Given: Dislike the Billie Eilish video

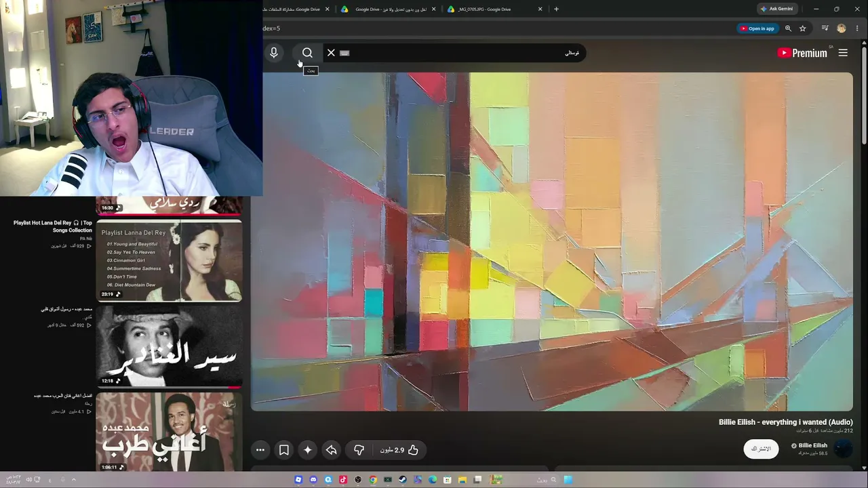Looking at the screenshot, I should click(x=359, y=450).
